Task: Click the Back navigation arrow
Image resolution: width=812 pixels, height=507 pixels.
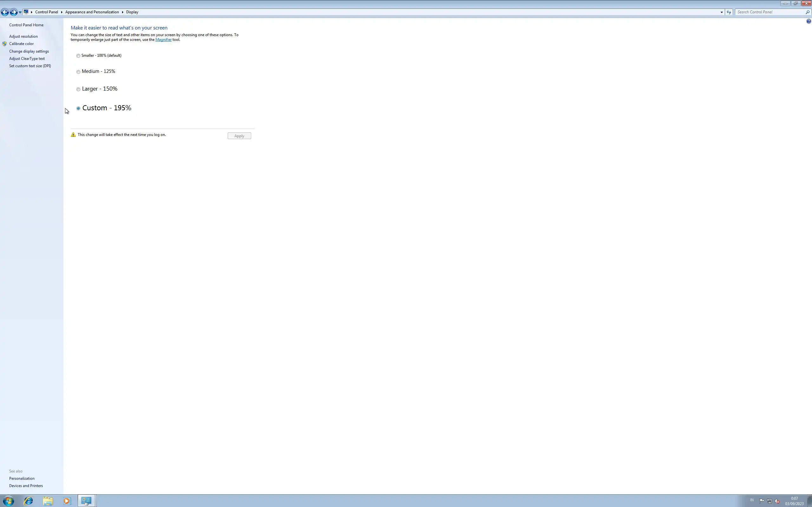Action: [x=5, y=12]
